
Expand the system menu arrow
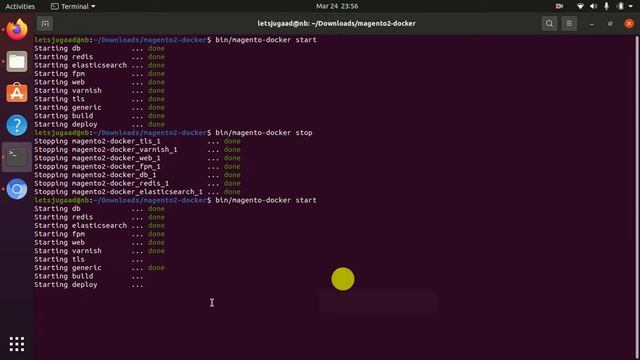tap(631, 6)
